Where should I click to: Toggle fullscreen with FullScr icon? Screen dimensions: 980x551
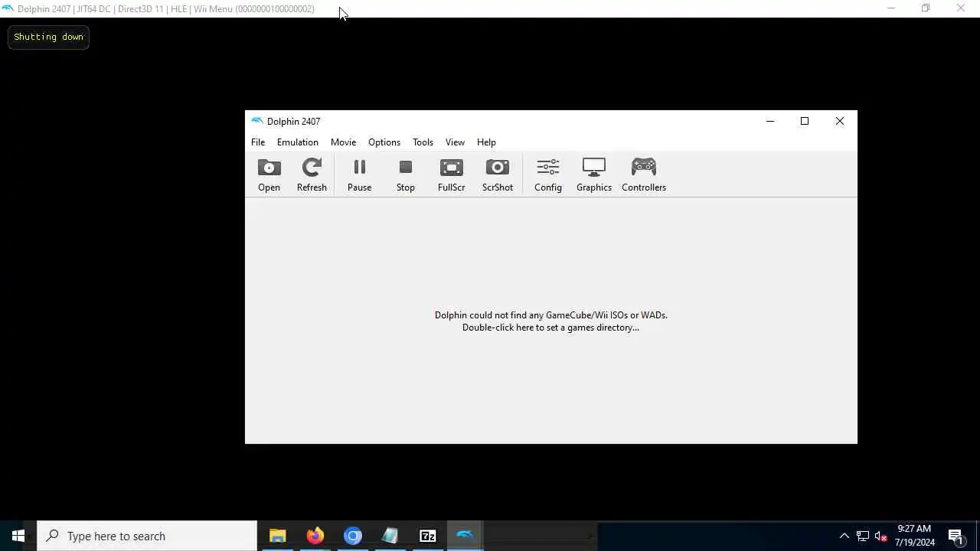[x=451, y=175]
